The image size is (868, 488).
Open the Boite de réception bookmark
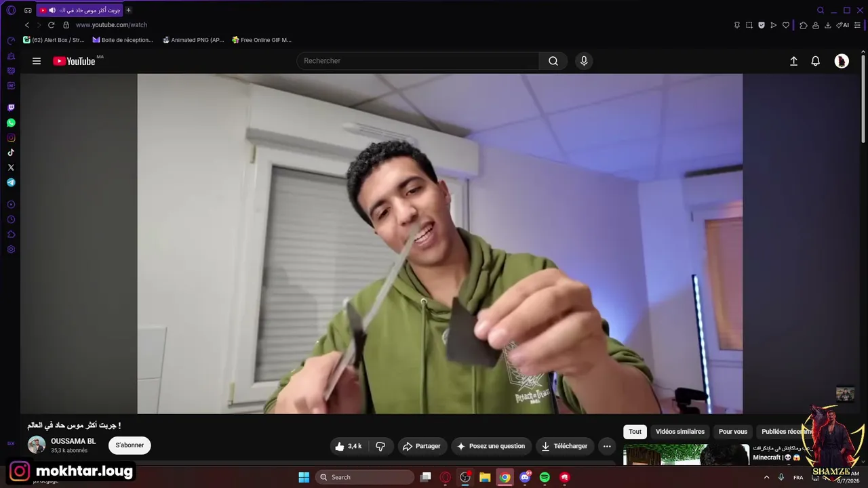point(123,40)
